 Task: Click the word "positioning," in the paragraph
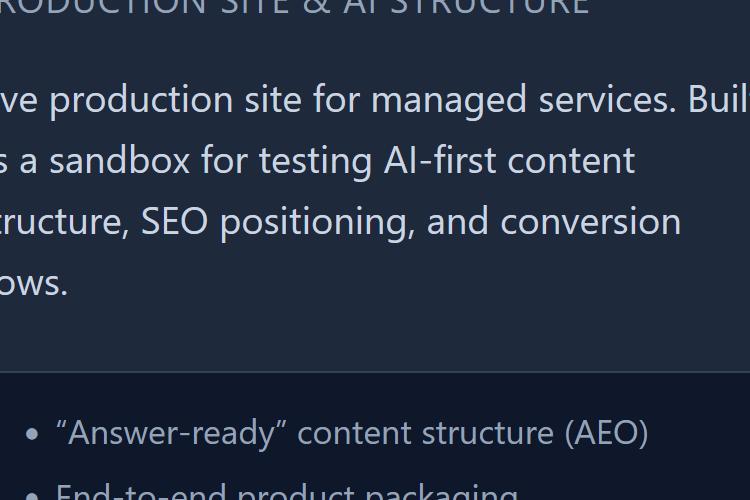(x=317, y=222)
